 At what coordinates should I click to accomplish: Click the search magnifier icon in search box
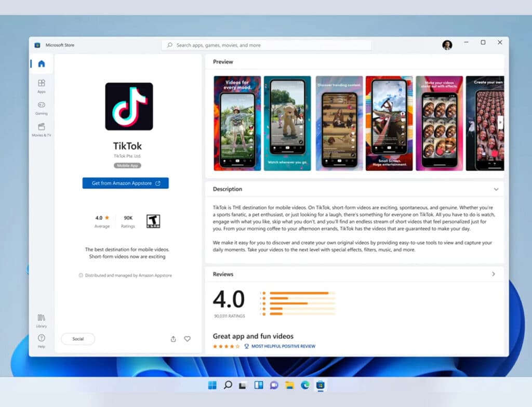[x=170, y=45]
